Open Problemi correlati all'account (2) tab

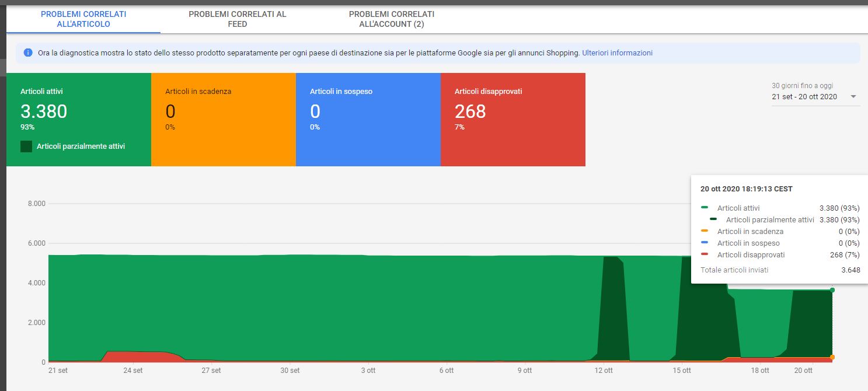tap(391, 19)
